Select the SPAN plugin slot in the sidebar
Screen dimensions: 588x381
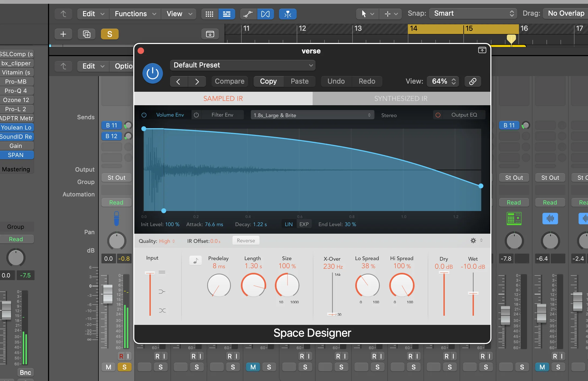16,155
